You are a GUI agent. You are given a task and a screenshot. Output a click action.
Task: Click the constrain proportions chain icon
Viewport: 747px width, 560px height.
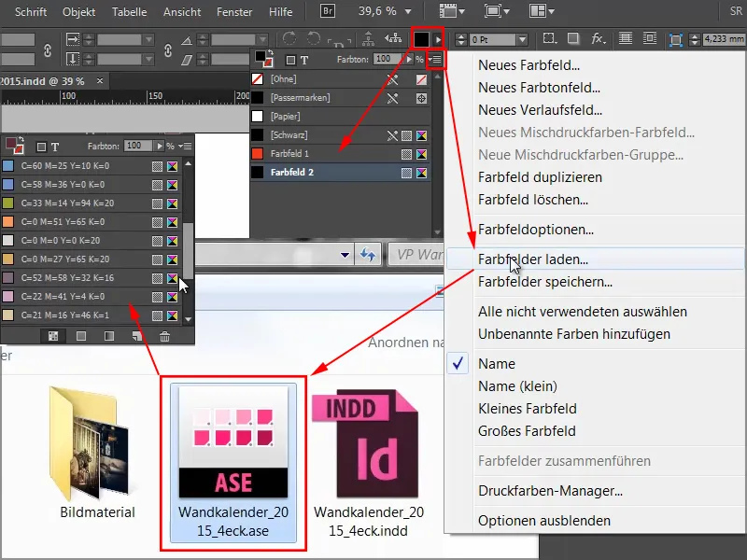pyautogui.click(x=48, y=50)
